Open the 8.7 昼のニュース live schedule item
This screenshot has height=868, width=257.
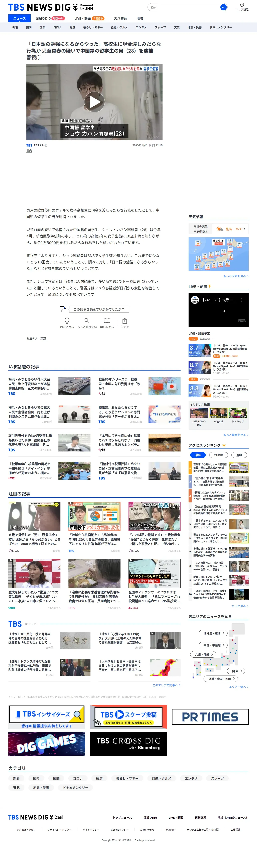pyautogui.click(x=218, y=350)
